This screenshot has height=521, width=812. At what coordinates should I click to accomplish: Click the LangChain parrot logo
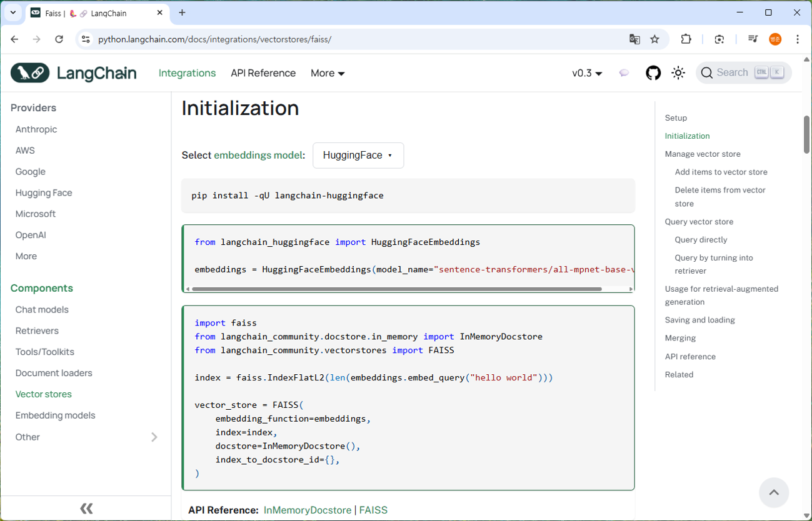pyautogui.click(x=30, y=73)
